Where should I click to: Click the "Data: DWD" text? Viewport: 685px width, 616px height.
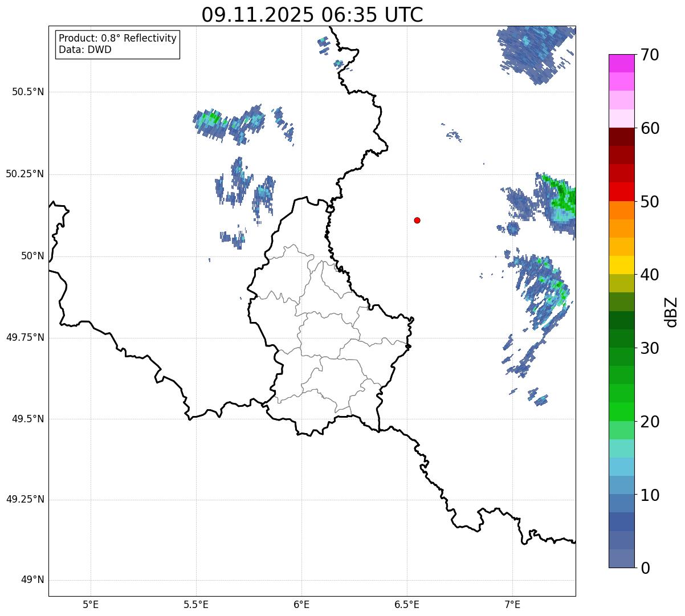point(85,50)
